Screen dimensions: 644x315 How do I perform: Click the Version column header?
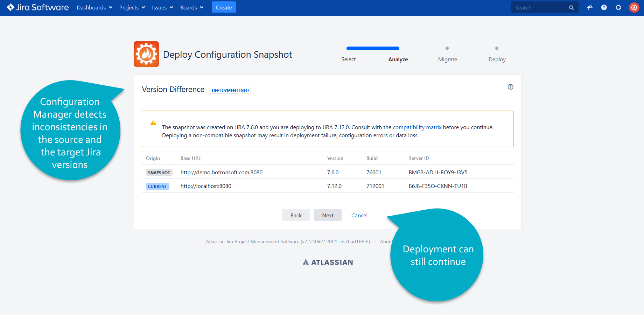click(335, 158)
